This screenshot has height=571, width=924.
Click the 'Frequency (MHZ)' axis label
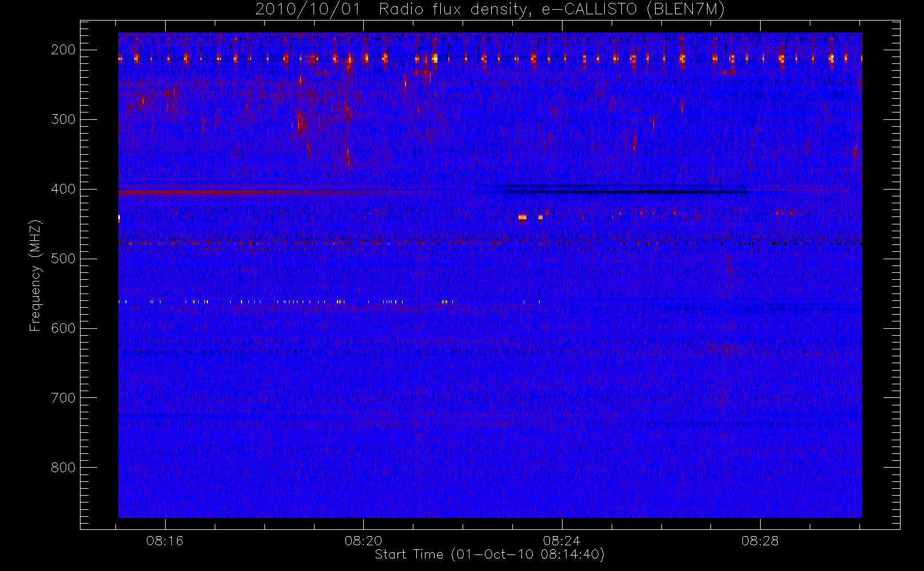(35, 275)
